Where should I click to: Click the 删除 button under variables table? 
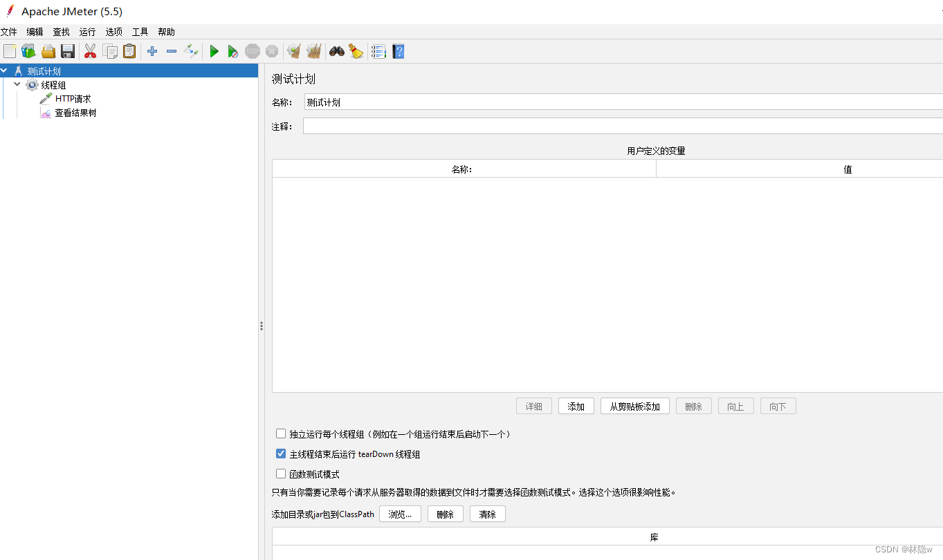(x=694, y=407)
